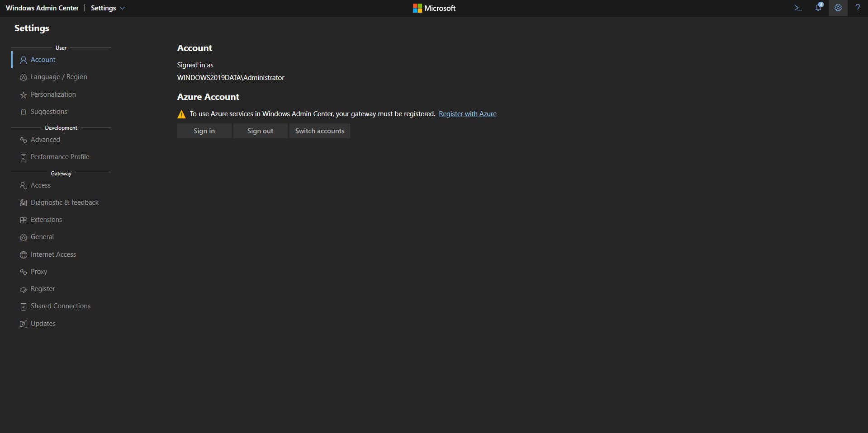This screenshot has width=868, height=433.
Task: Click the Internet Access globe icon
Action: (24, 255)
